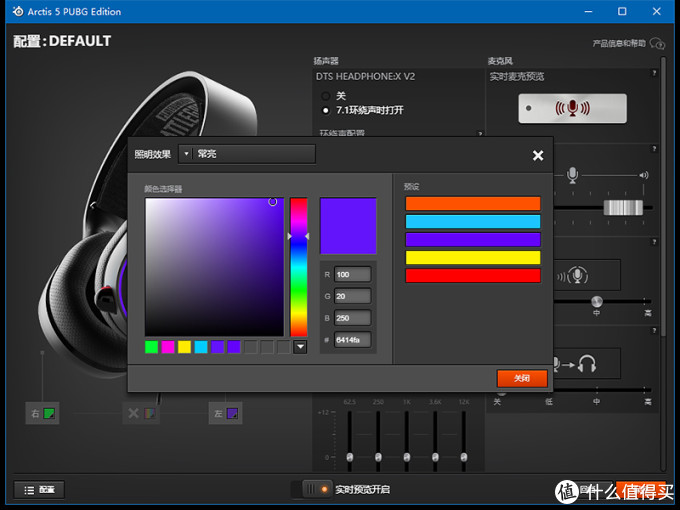
Task: Click the right earcup green color zone
Action: (x=49, y=413)
